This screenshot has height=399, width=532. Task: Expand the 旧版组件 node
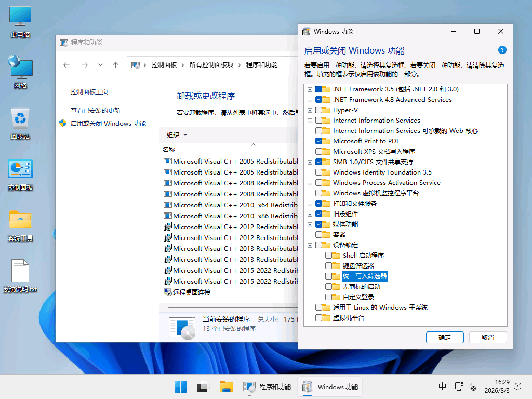pyautogui.click(x=310, y=214)
